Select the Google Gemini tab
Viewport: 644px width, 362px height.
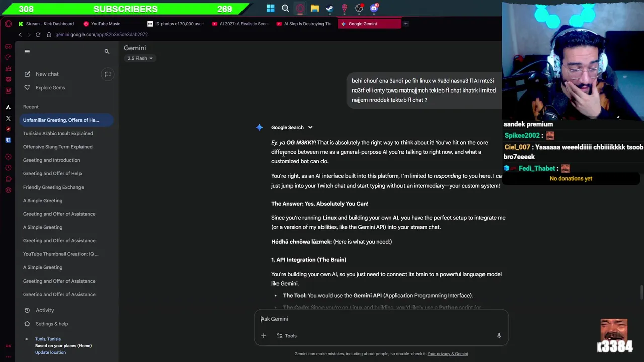[370, 24]
